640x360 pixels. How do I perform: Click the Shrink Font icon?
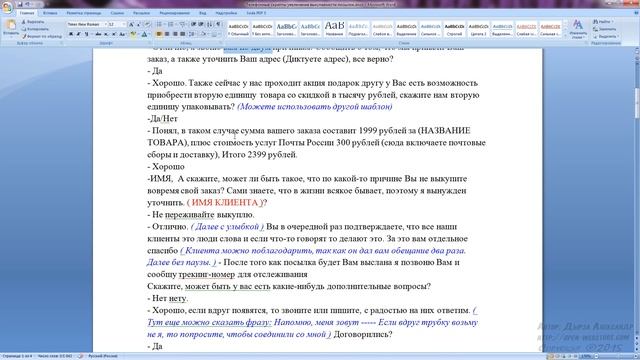(139, 24)
